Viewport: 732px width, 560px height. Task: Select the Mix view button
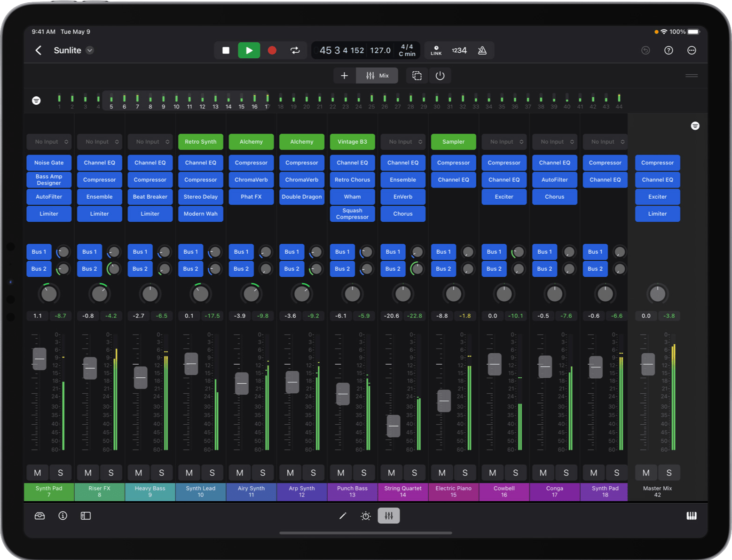377,76
